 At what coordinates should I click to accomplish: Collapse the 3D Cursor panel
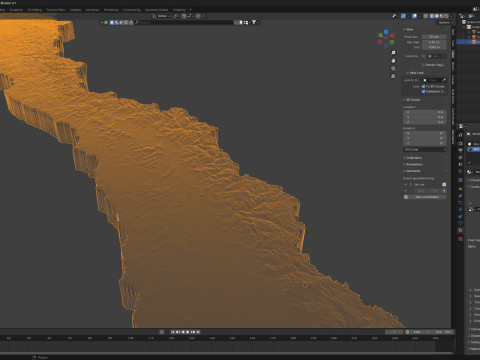point(412,100)
